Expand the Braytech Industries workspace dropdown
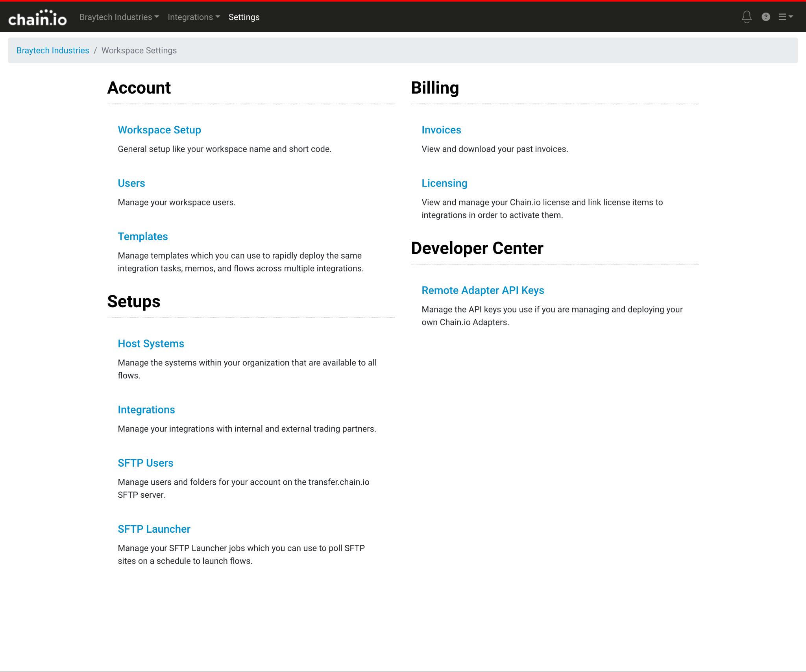The width and height of the screenshot is (806, 672). click(119, 17)
